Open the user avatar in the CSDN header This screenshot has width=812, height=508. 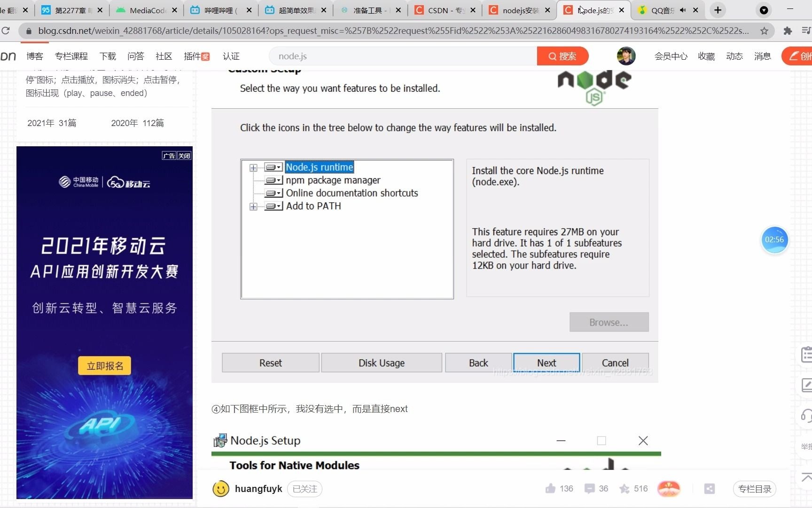626,56
